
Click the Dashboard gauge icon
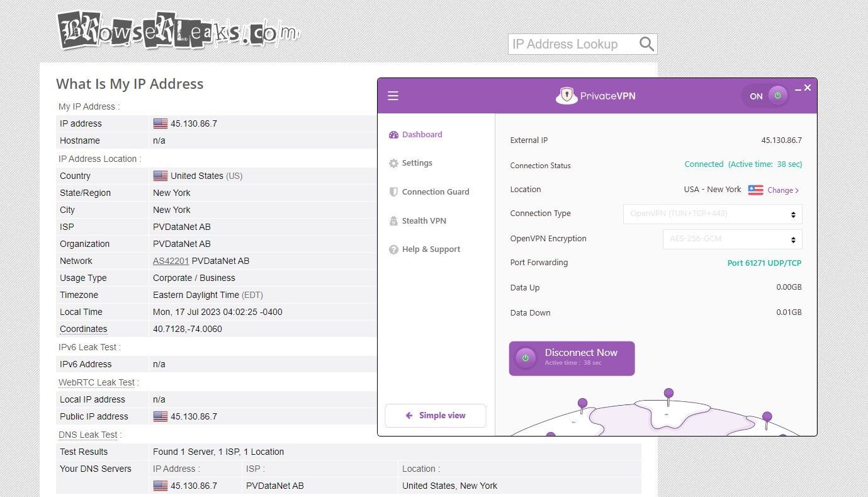393,134
